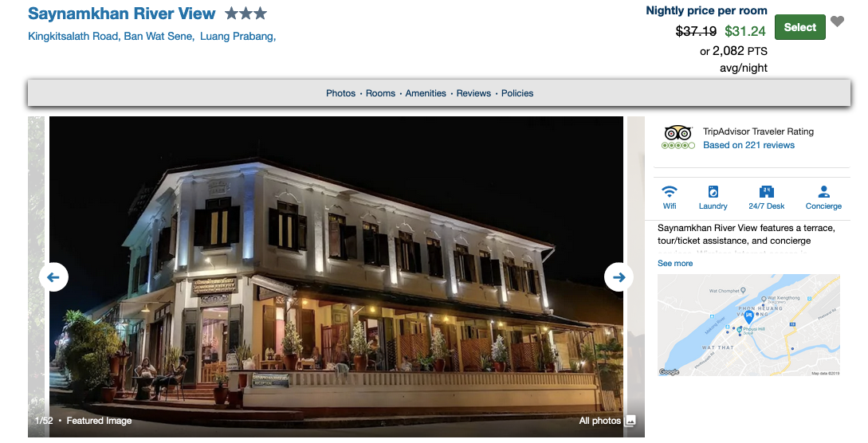The height and width of the screenshot is (443, 868).
Task: Open the location map thumbnail
Action: (748, 325)
